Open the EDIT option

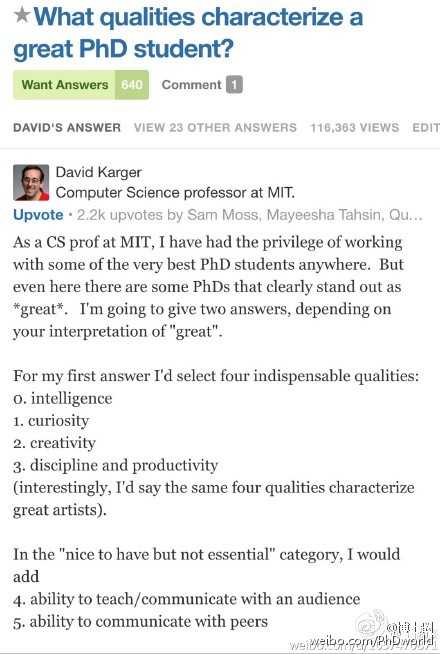coord(426,127)
